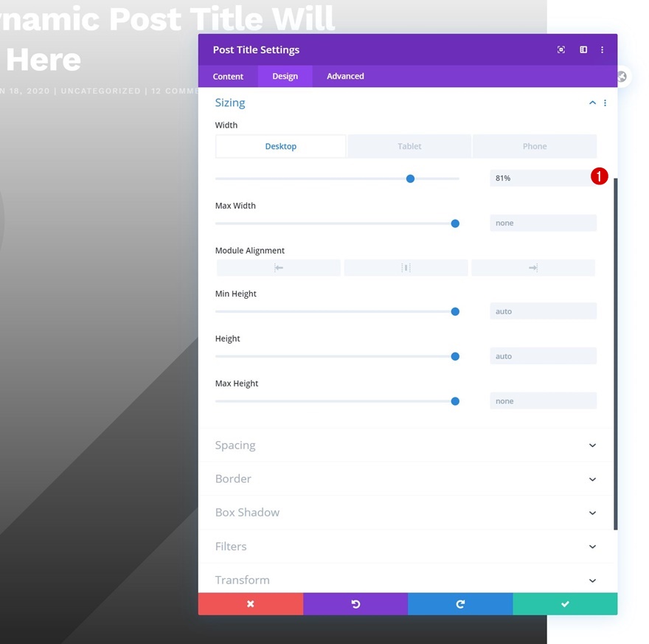Align module to the left

(279, 268)
